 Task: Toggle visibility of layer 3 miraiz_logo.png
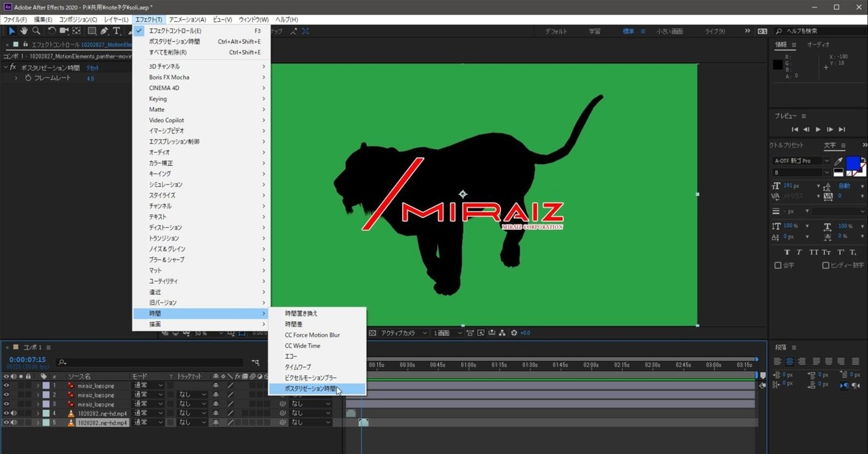coord(7,404)
